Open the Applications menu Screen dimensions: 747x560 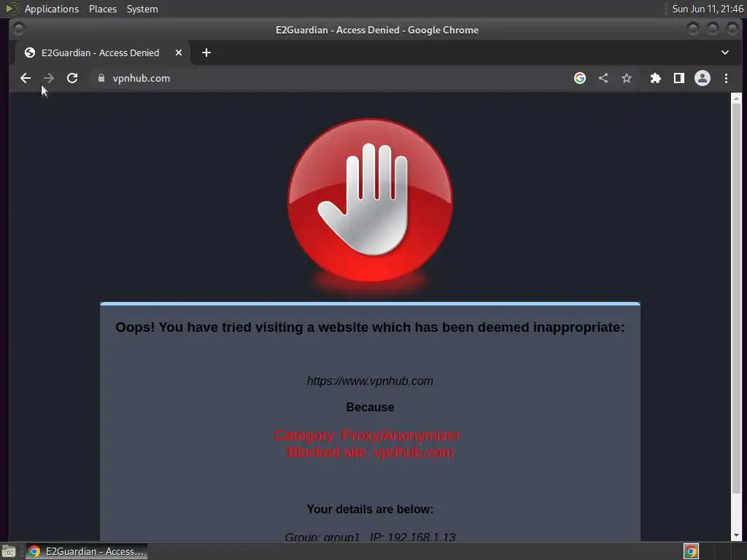coord(52,9)
